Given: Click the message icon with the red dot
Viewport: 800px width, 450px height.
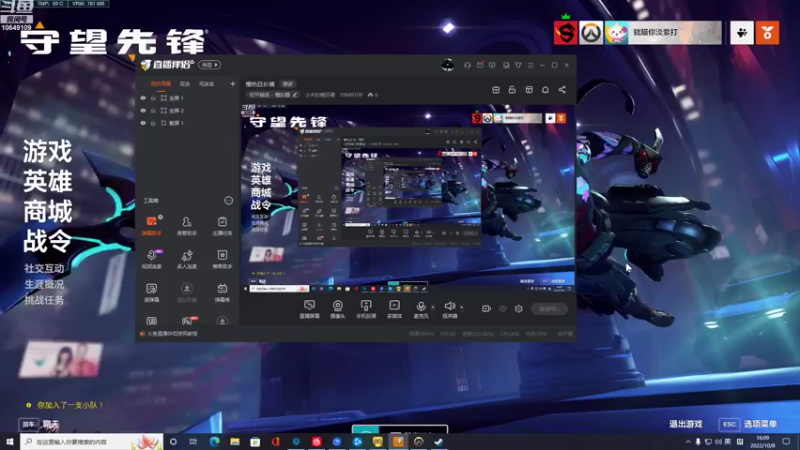Looking at the screenshot, I should (x=480, y=65).
